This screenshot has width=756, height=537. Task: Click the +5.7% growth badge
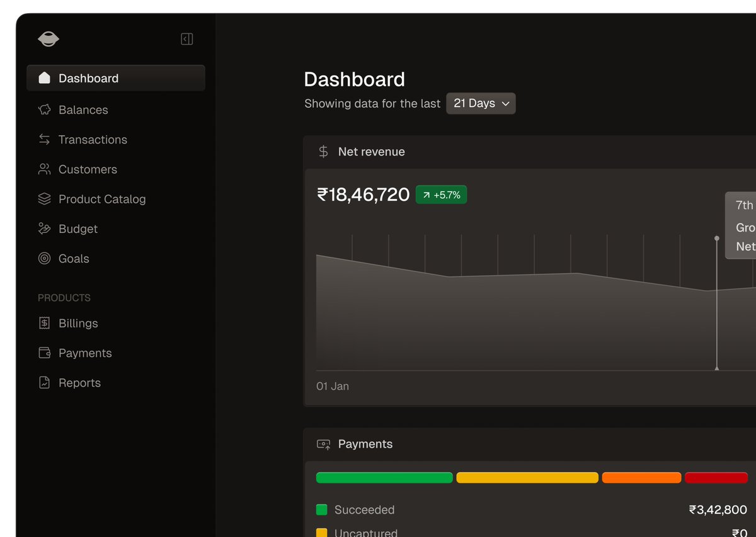(x=441, y=195)
